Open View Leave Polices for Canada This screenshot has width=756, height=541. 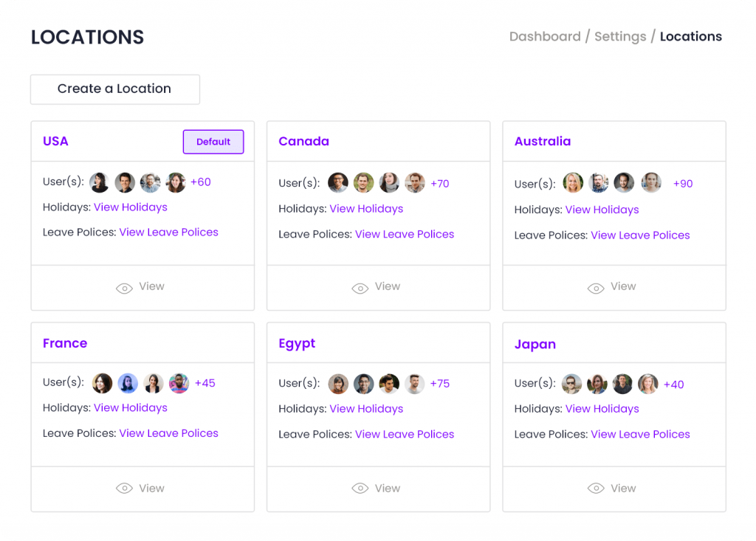tap(404, 234)
